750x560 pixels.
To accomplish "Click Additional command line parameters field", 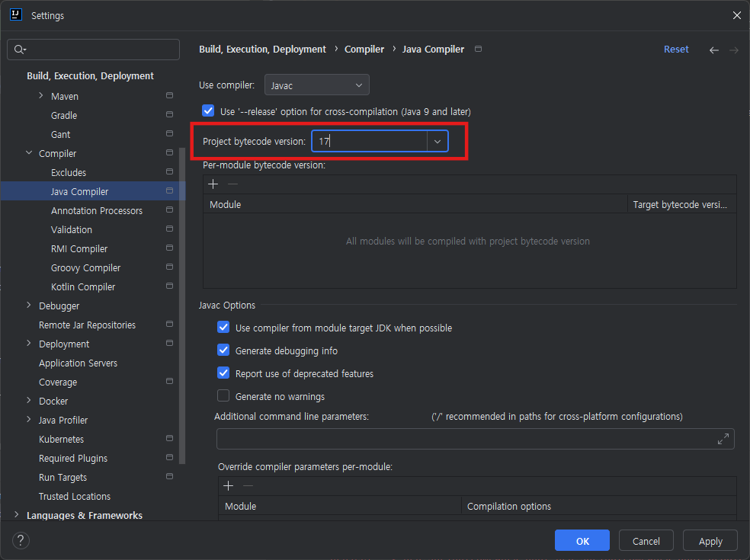I will coord(475,439).
